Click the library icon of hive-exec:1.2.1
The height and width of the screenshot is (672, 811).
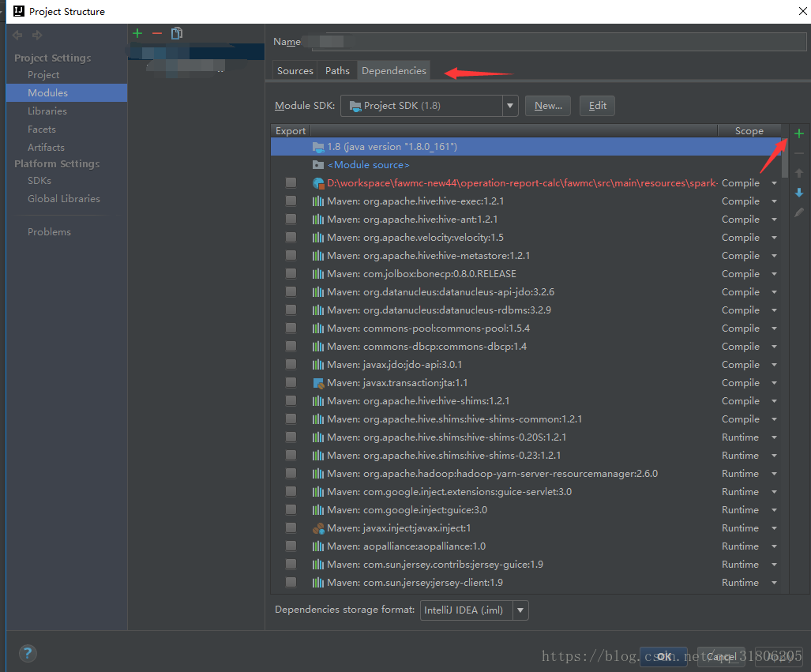318,201
